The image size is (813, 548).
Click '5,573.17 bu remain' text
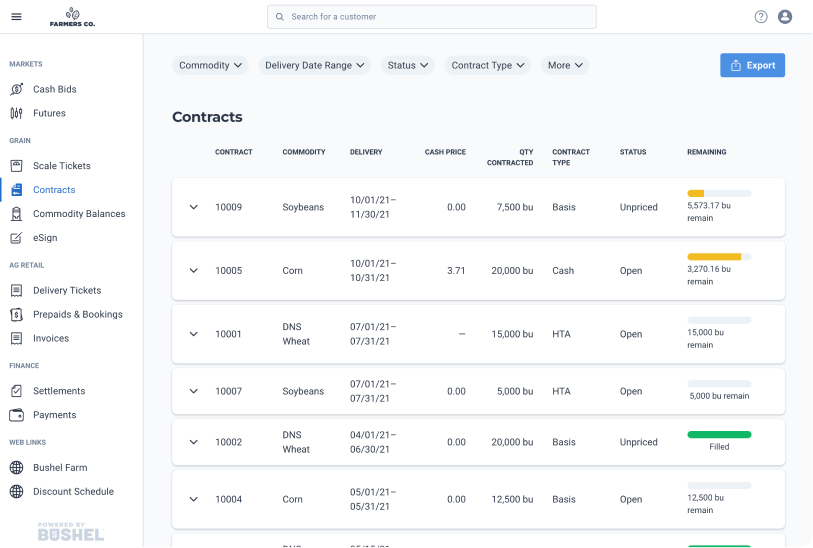[x=709, y=212]
